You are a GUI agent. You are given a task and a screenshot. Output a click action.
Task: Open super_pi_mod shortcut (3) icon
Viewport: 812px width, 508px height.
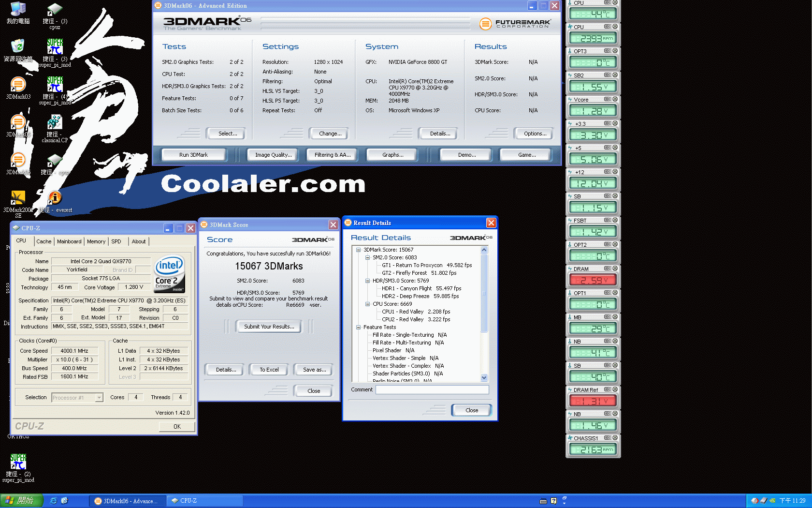55,47
